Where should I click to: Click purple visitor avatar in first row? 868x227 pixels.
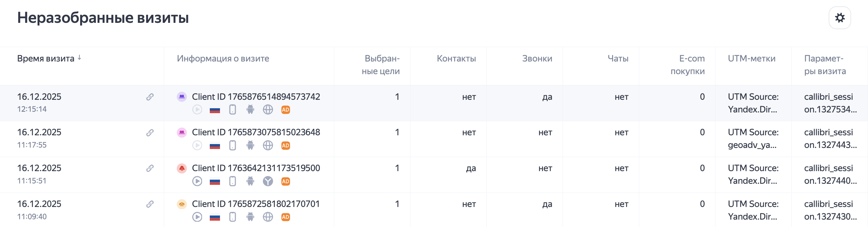pyautogui.click(x=182, y=97)
